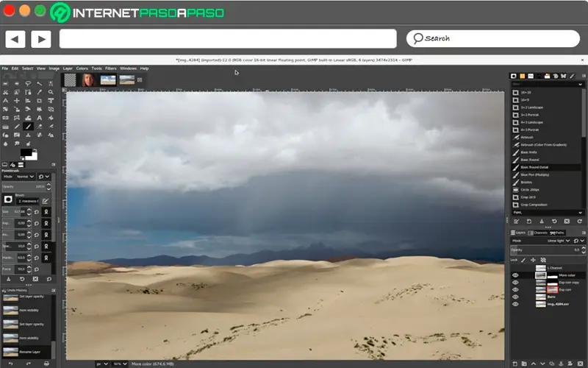Select the Fuzzy Select wand tool
The height and width of the screenshot is (368, 588).
click(x=40, y=83)
